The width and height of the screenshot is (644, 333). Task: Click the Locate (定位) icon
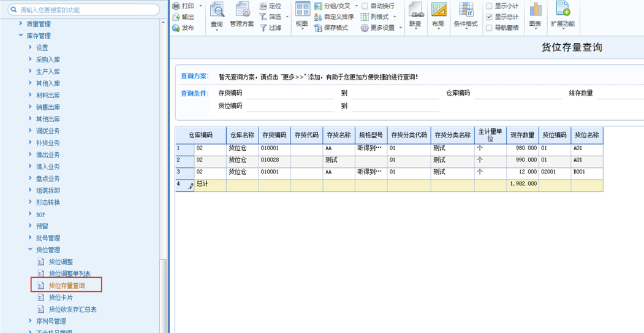click(x=263, y=6)
